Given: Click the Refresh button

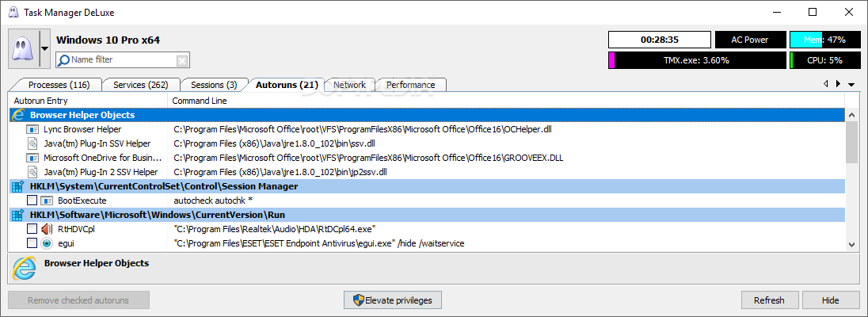Looking at the screenshot, I should (769, 300).
